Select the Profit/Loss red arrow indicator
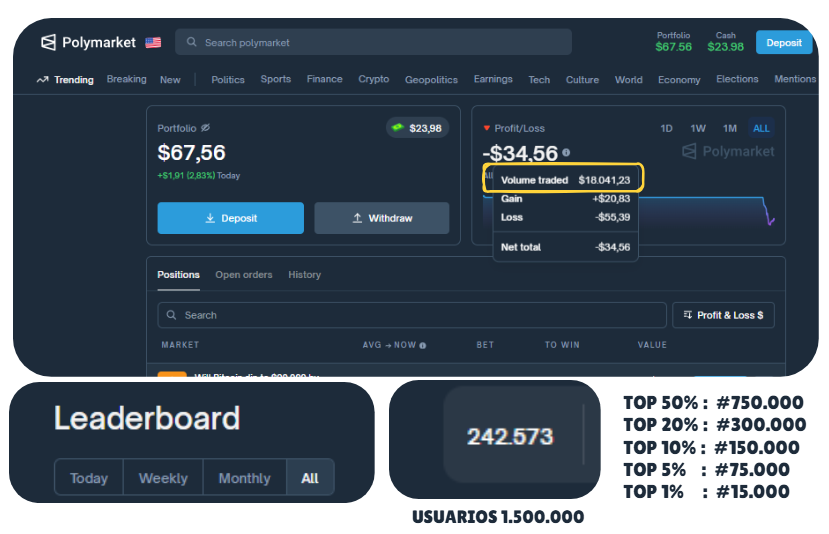This screenshot has height=534, width=829. [487, 128]
